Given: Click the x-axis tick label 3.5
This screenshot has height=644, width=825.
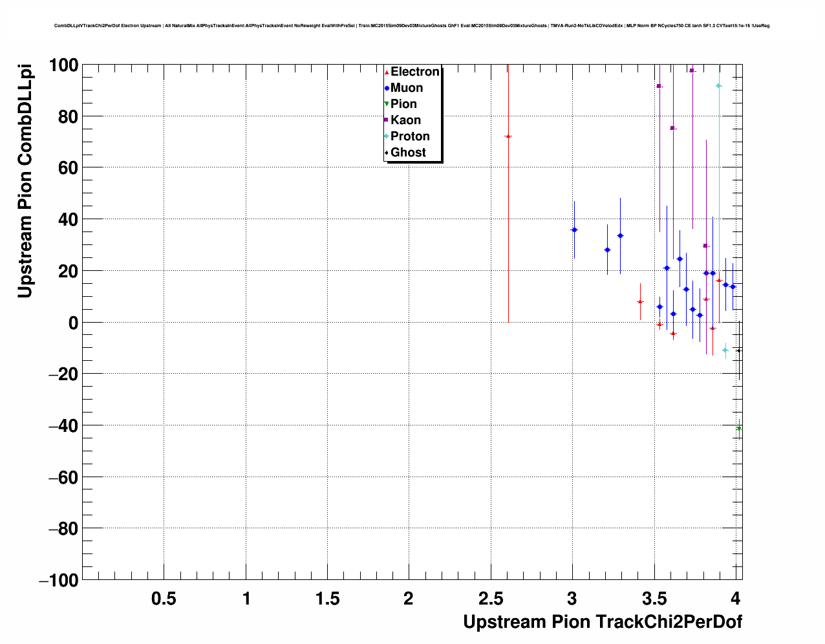Looking at the screenshot, I should click(654, 599).
